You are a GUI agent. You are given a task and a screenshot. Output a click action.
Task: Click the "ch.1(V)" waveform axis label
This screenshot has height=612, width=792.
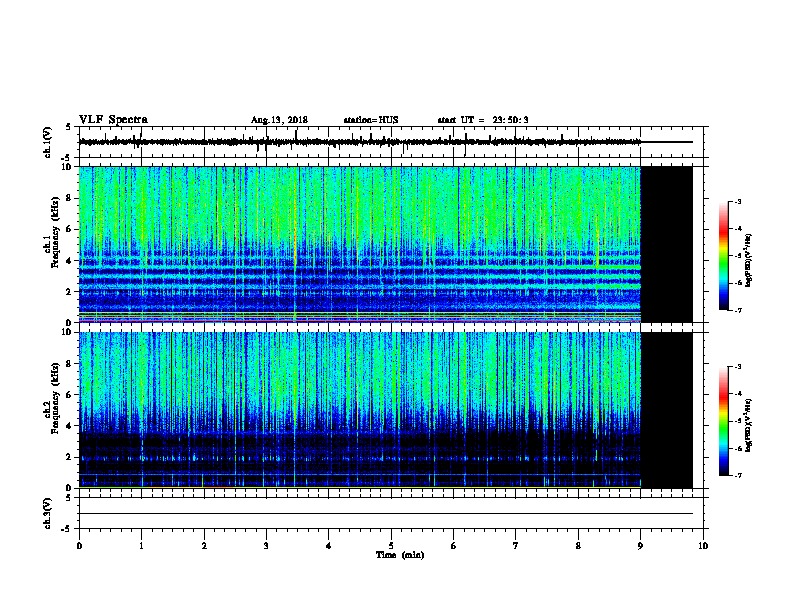pyautogui.click(x=48, y=142)
